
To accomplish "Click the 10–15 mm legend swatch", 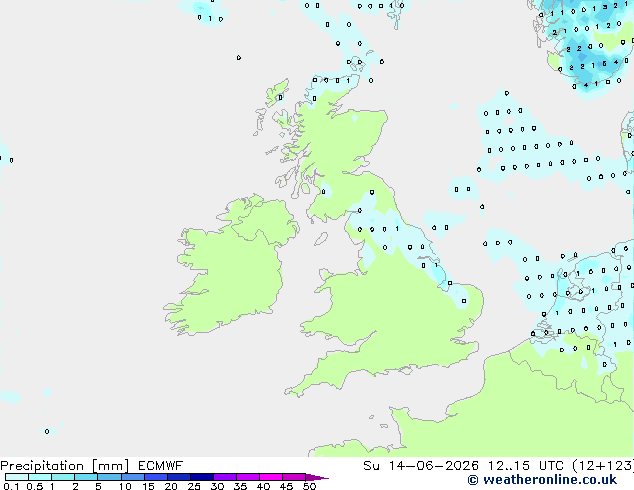I will click(132, 477).
